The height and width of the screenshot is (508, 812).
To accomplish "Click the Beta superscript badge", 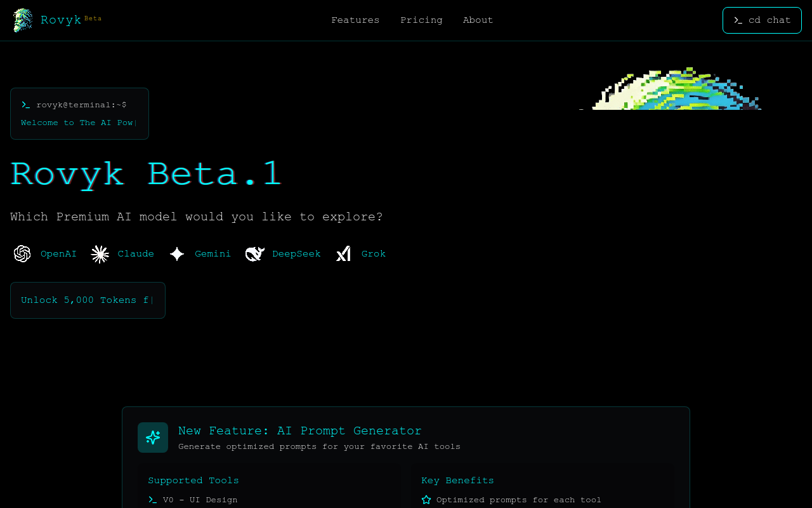I will point(93,18).
